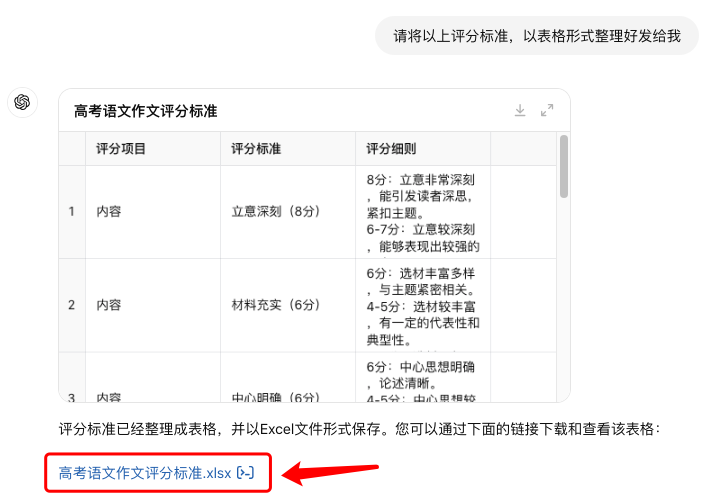The height and width of the screenshot is (498, 712).
Task: Click the 评分项目 column header
Action: [x=153, y=148]
